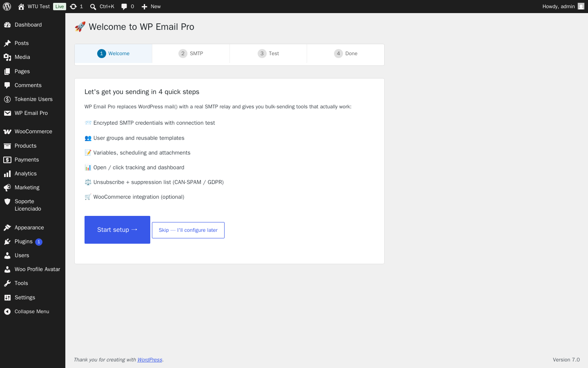The height and width of the screenshot is (368, 588).
Task: Click the Products archive box icon
Action: (x=7, y=146)
